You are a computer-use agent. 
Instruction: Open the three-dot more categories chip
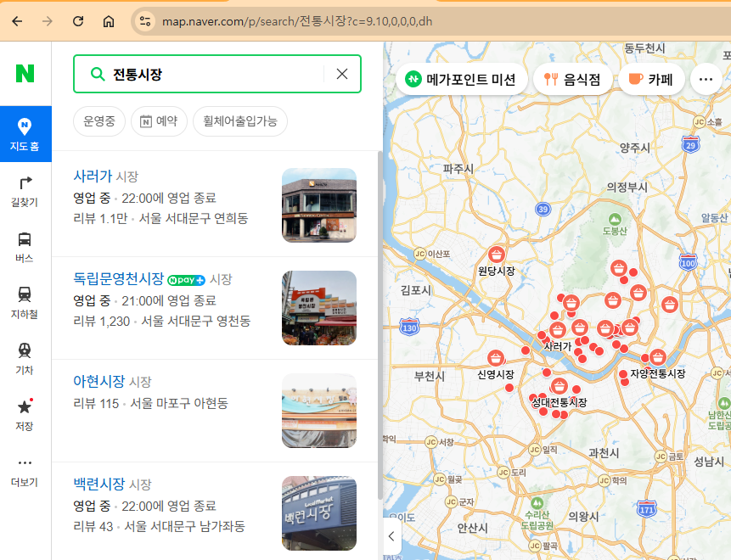(706, 79)
